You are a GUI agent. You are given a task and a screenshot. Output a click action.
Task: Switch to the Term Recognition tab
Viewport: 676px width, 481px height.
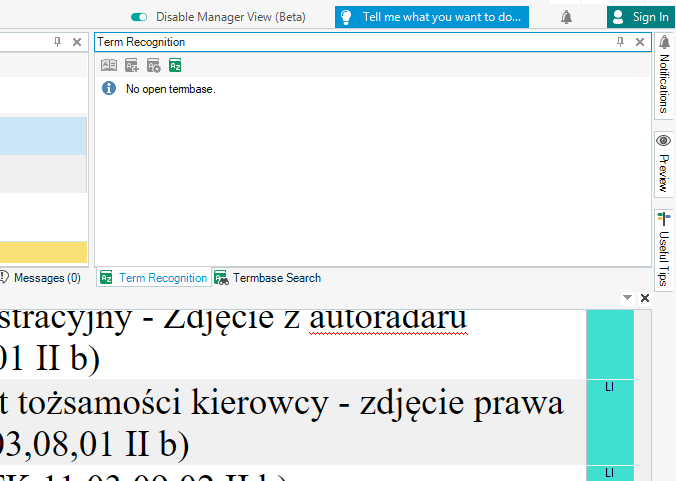tap(154, 278)
